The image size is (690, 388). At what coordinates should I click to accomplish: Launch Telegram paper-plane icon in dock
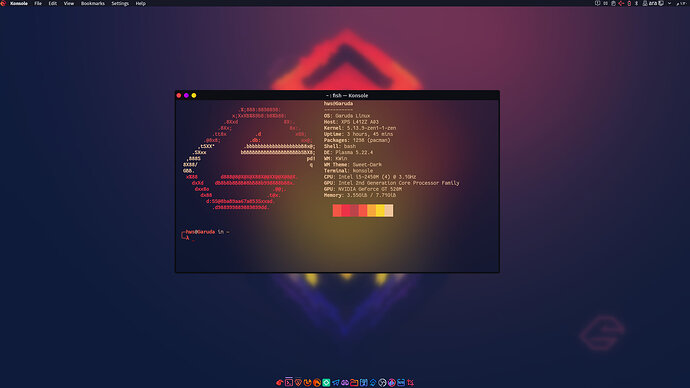coord(336,383)
